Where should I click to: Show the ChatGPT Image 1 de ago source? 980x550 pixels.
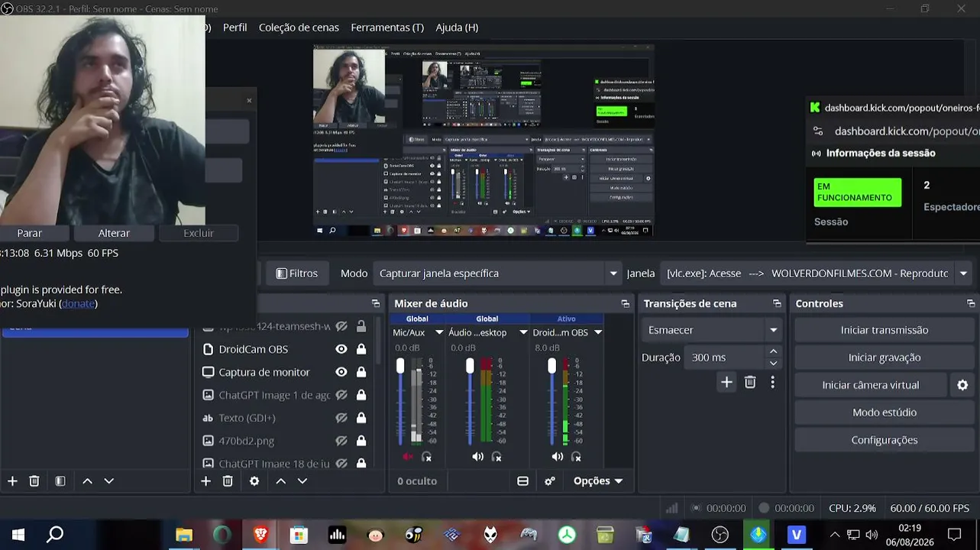click(341, 395)
